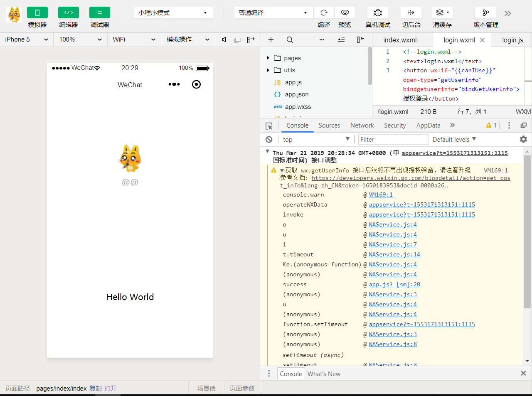Open the 普通编译 compile mode dropdown
This screenshot has width=532, height=396.
pyautogui.click(x=273, y=13)
